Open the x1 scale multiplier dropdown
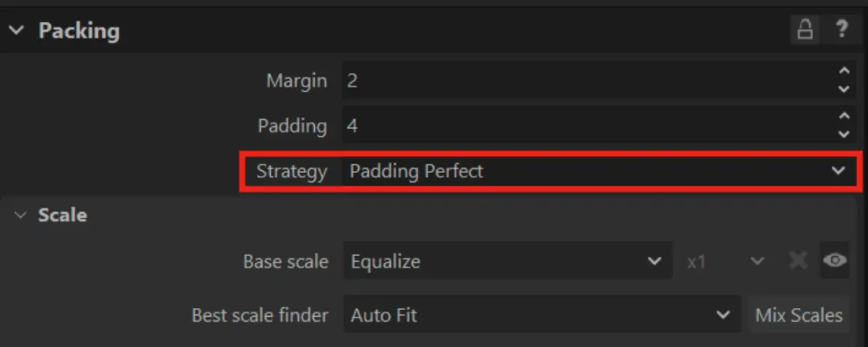 724,261
